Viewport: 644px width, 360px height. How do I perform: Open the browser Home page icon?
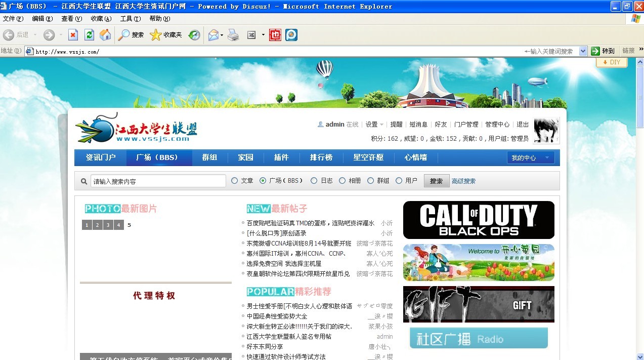[x=105, y=35]
